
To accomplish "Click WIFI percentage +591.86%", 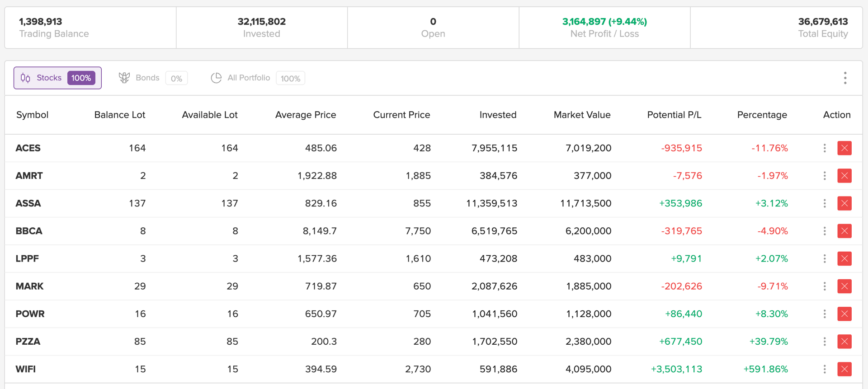I will tap(766, 369).
